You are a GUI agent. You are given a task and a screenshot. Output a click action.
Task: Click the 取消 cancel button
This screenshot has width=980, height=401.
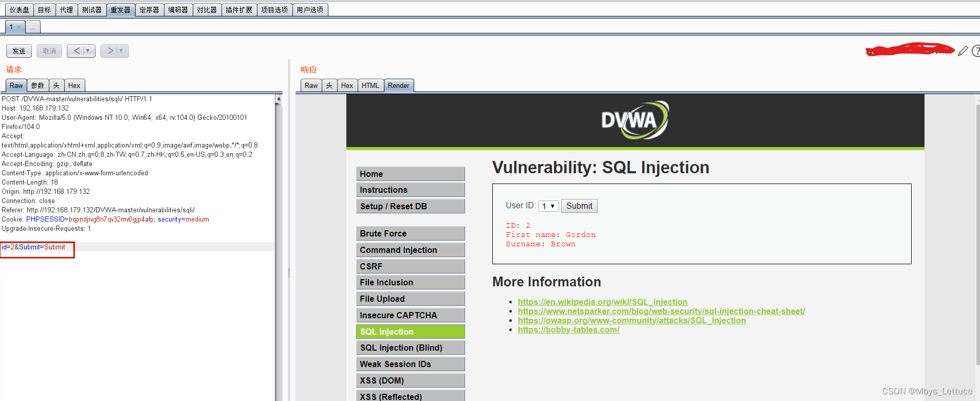(49, 51)
